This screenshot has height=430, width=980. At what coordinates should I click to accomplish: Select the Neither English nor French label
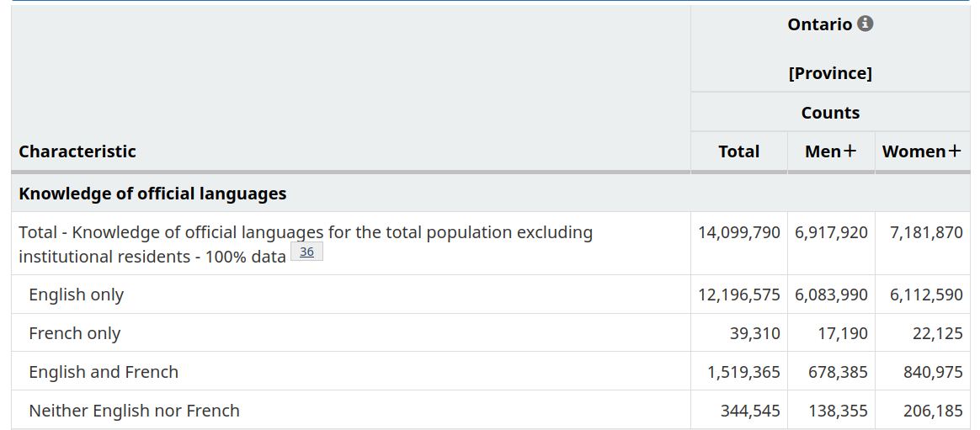(x=134, y=411)
